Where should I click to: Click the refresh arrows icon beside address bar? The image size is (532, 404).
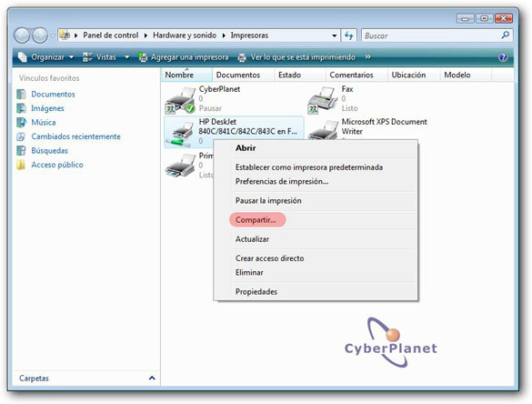(x=349, y=35)
